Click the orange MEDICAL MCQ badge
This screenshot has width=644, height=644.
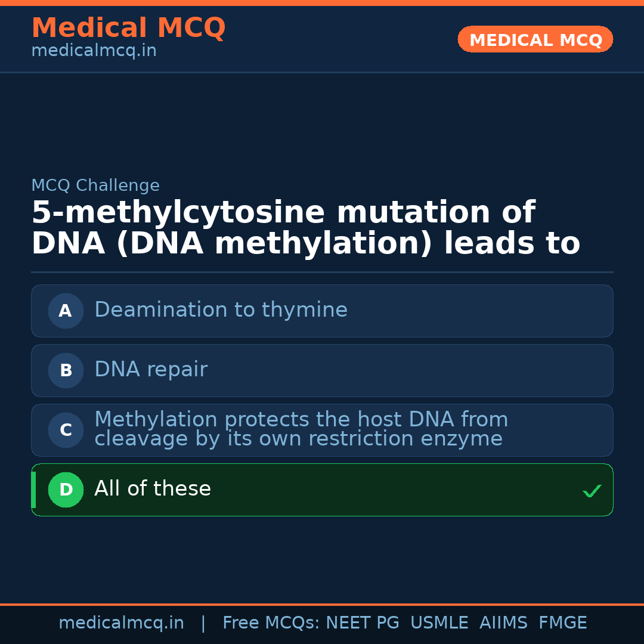[535, 40]
